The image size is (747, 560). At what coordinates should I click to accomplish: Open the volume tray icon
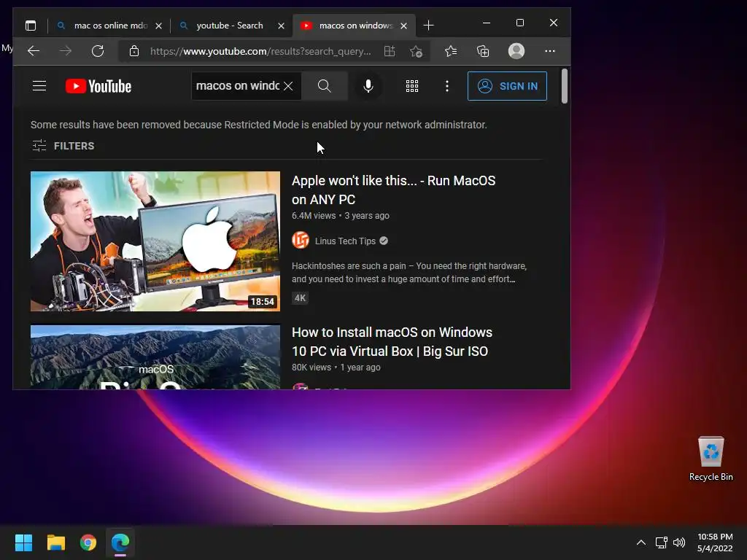[x=679, y=542]
